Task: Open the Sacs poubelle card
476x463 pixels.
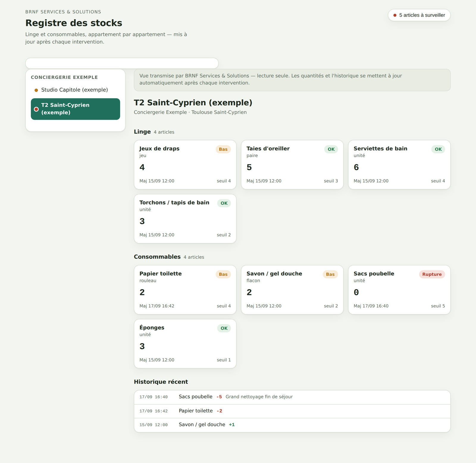Action: click(399, 290)
